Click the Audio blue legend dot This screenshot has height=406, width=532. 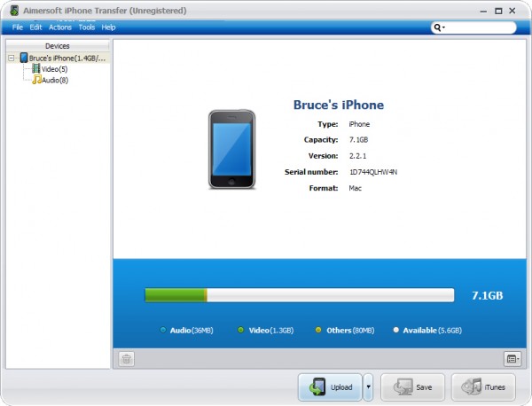(163, 330)
